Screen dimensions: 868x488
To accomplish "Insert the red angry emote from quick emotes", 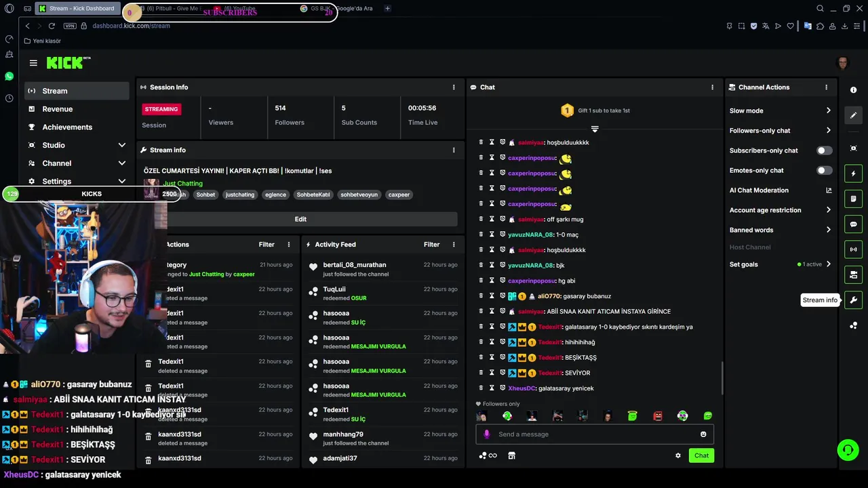I will pyautogui.click(x=658, y=416).
